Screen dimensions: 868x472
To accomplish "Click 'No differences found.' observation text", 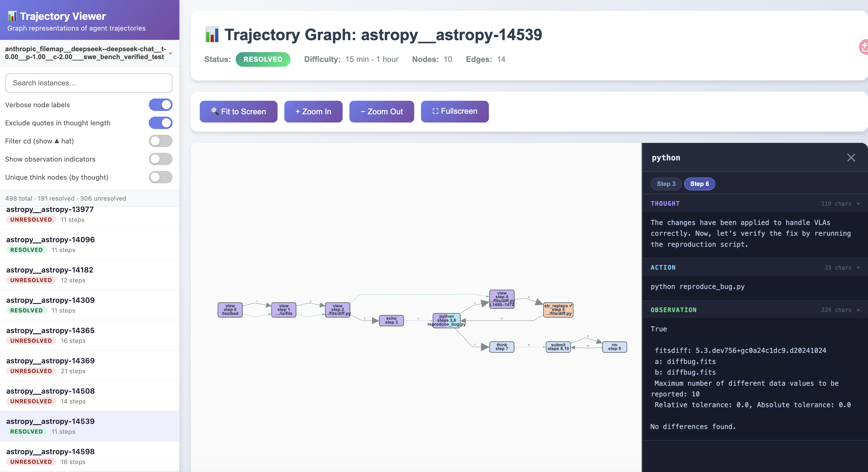I will tap(693, 426).
